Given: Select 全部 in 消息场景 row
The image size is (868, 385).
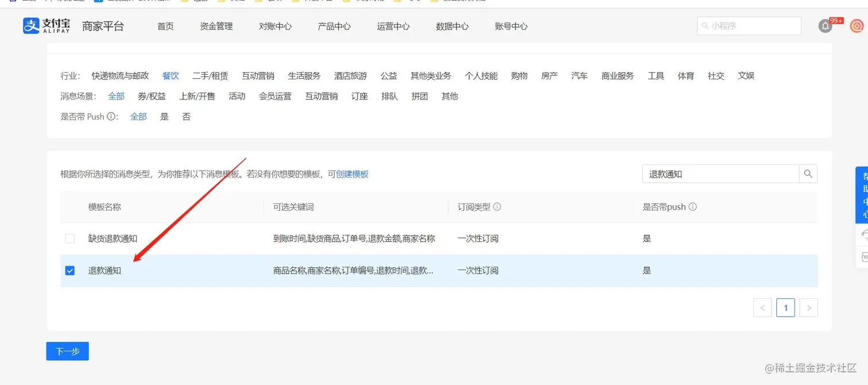Looking at the screenshot, I should 116,97.
